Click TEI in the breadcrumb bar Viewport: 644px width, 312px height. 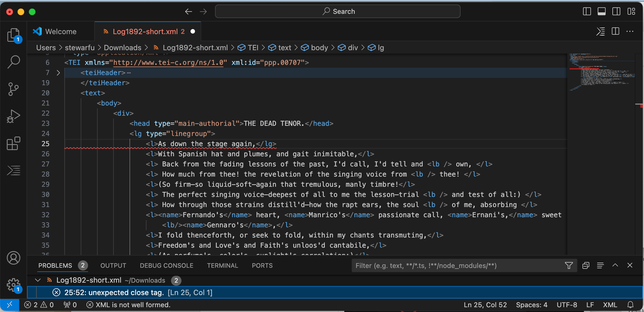tap(253, 47)
